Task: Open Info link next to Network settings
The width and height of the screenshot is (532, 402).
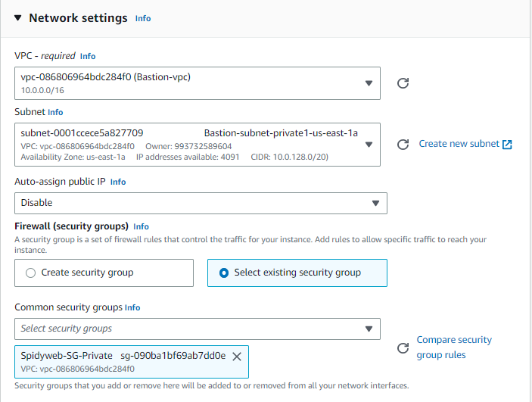Action: pos(143,18)
